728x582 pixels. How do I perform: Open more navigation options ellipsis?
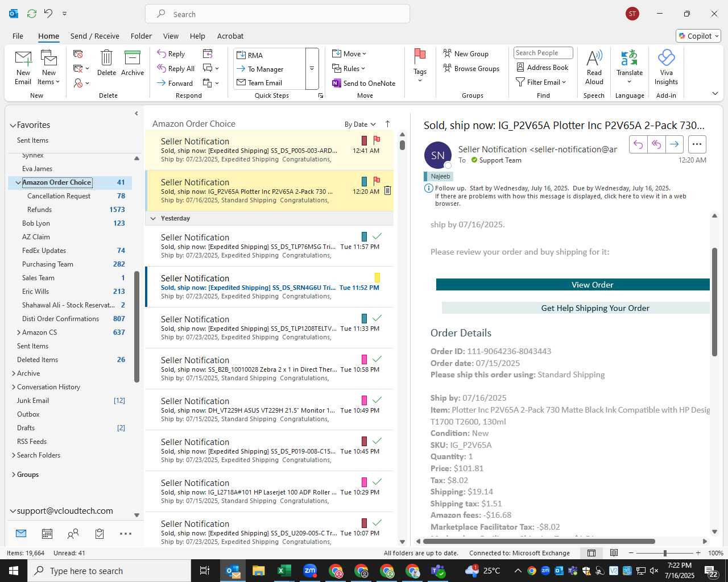click(126, 534)
